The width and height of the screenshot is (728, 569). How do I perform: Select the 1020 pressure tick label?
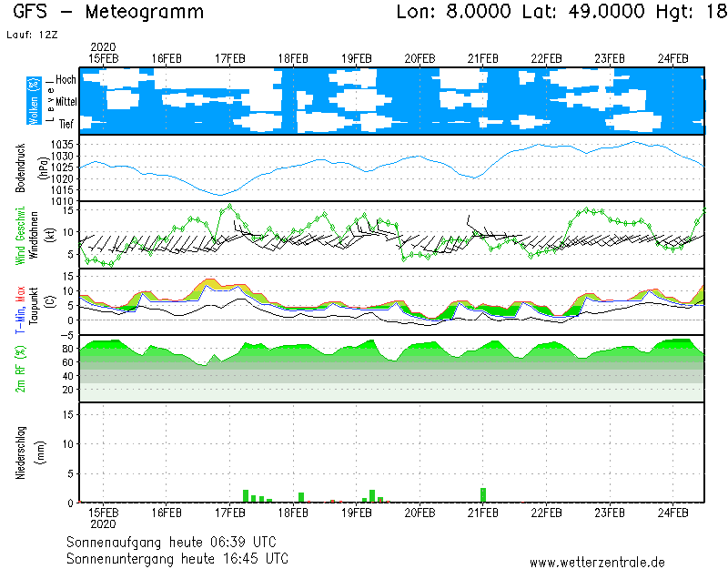coord(62,178)
